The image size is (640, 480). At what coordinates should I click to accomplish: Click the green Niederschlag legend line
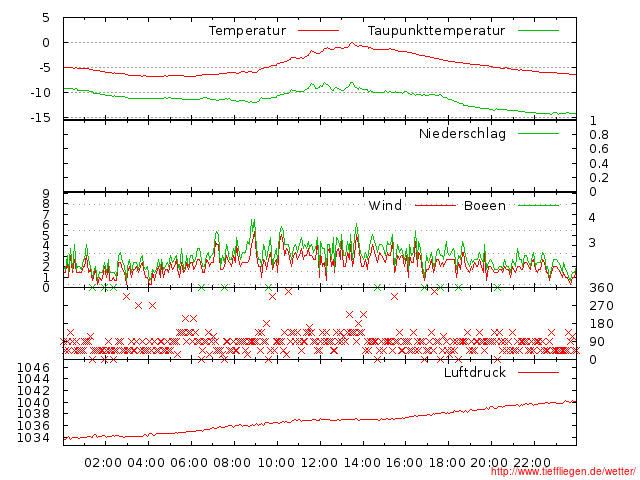point(538,133)
